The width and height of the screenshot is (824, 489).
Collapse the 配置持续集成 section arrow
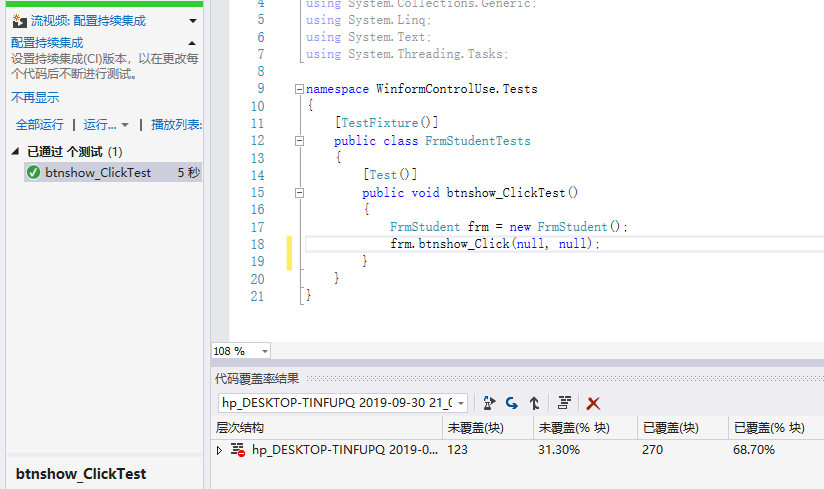[x=192, y=43]
